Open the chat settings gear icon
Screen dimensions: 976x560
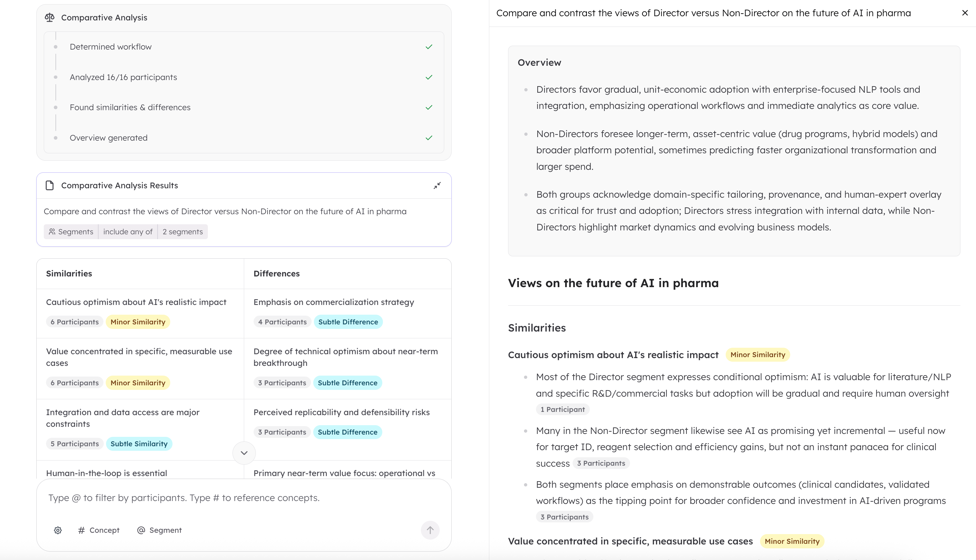(58, 530)
